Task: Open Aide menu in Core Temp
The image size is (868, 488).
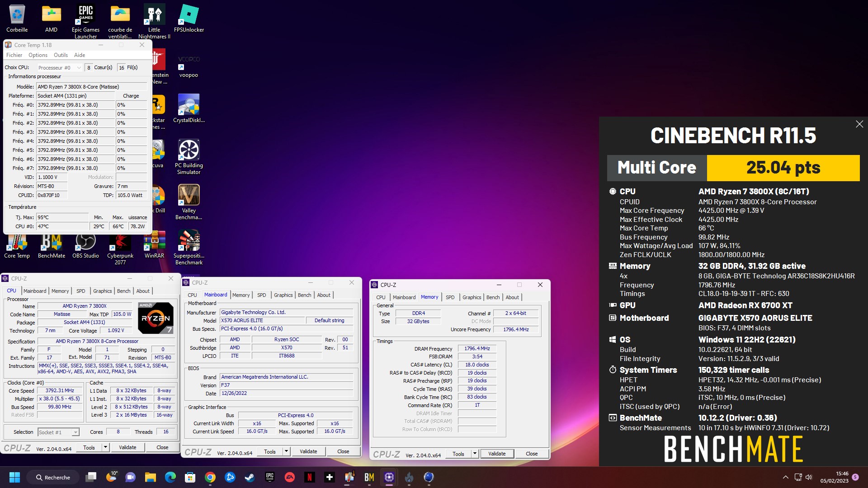Action: tap(80, 55)
